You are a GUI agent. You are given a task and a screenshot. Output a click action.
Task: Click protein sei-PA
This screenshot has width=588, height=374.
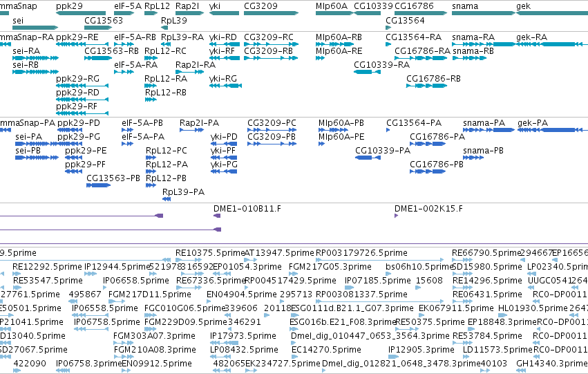coord(28,137)
